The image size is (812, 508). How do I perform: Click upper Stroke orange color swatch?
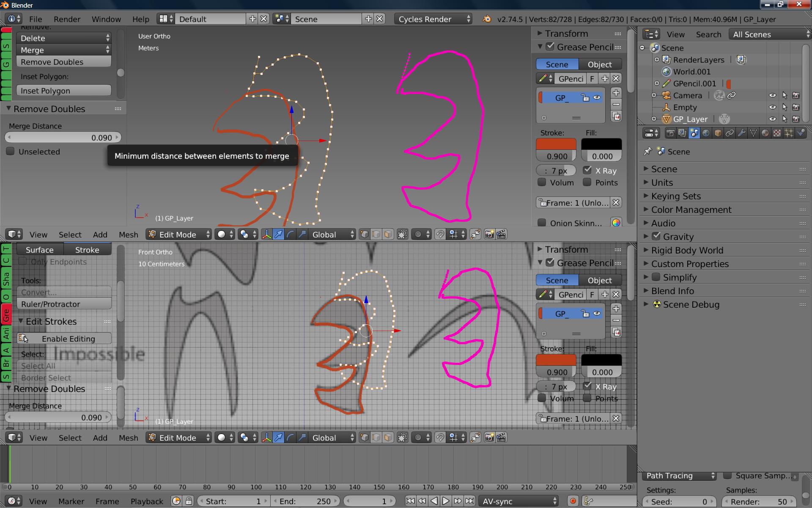pos(556,144)
